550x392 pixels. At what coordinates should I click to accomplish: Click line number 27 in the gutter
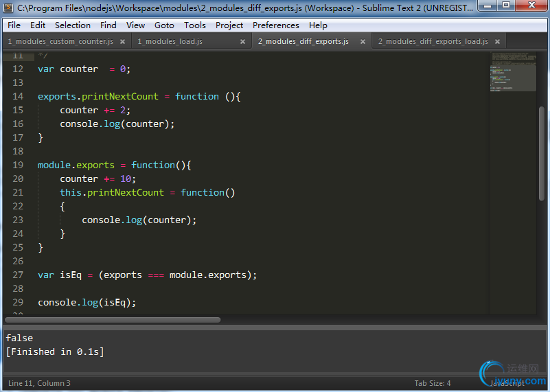click(x=18, y=275)
